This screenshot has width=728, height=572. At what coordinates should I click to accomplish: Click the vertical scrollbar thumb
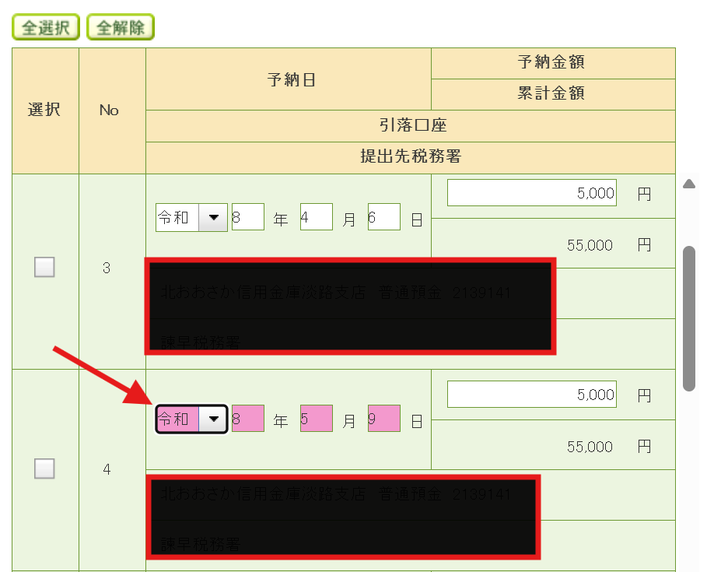[x=688, y=318]
